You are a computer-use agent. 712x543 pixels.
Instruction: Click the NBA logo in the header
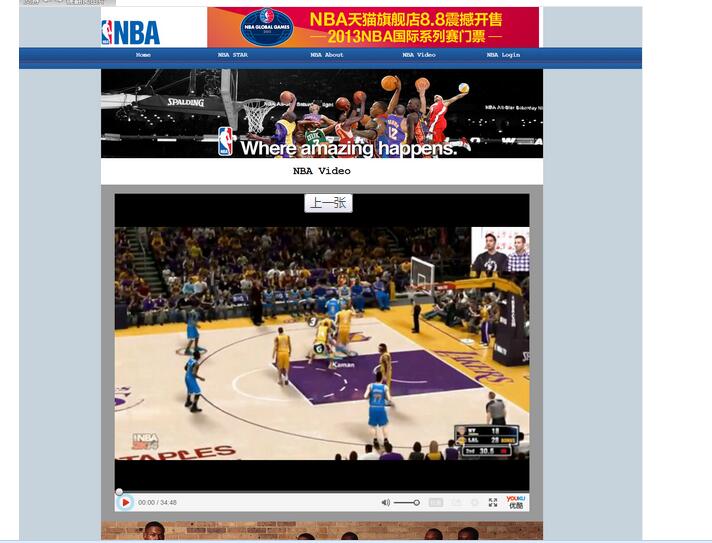[x=131, y=32]
